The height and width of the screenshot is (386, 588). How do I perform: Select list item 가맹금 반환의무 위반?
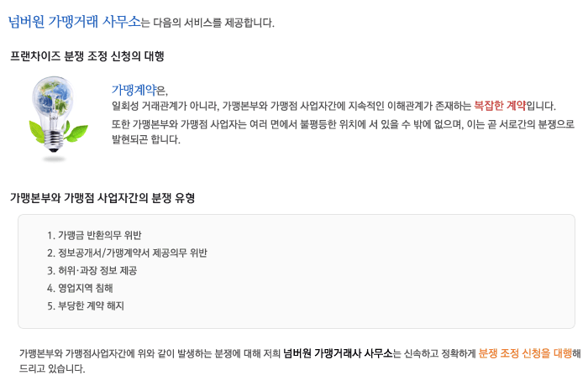[94, 235]
